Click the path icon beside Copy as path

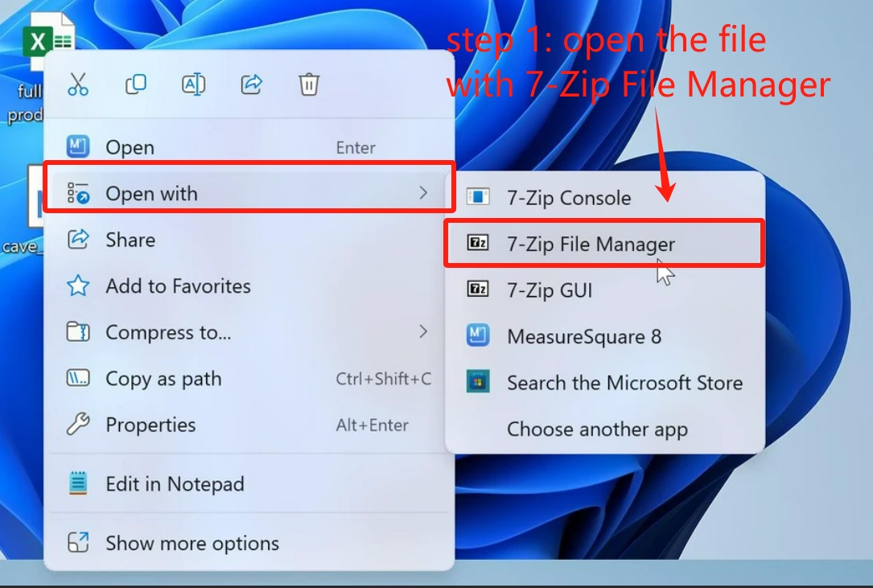(x=78, y=378)
